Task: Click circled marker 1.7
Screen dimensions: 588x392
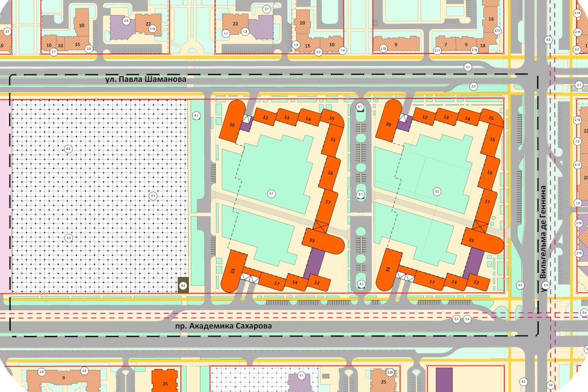Action: pyautogui.click(x=225, y=34)
